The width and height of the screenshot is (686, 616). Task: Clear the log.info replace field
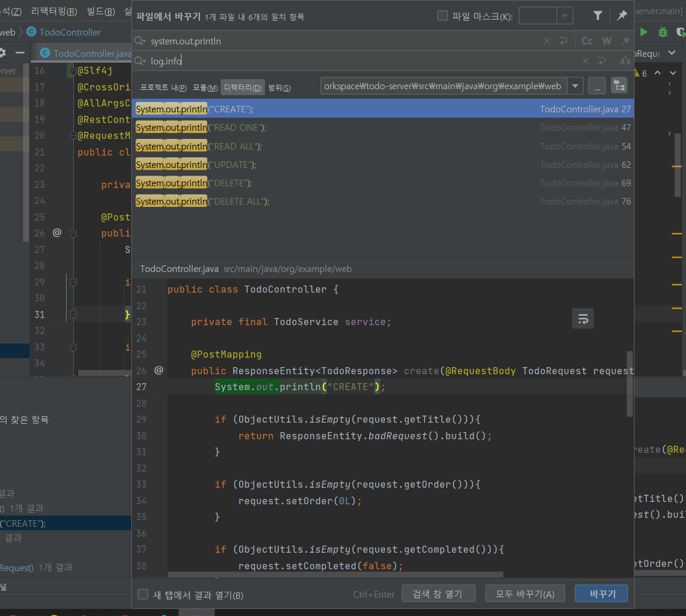(x=585, y=61)
